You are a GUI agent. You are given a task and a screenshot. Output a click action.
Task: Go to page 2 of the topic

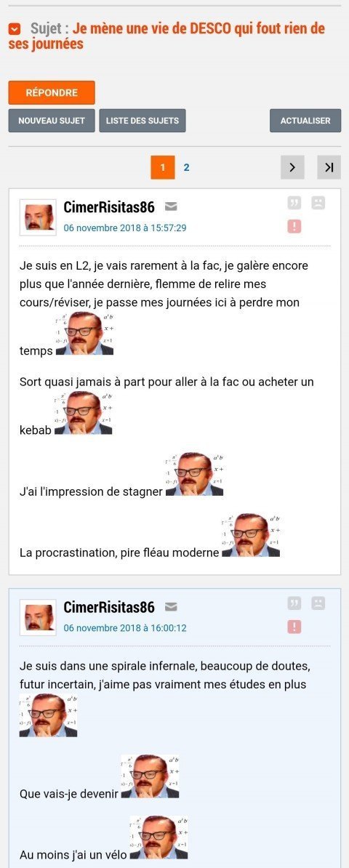(x=187, y=167)
